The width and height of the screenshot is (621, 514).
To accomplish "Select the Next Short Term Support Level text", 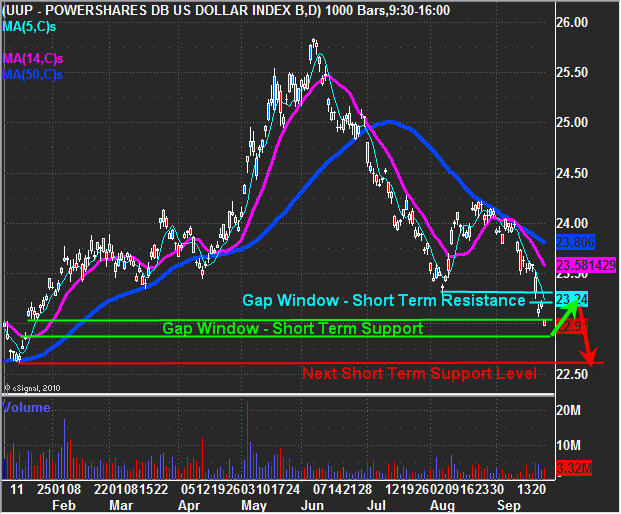I will click(419, 373).
